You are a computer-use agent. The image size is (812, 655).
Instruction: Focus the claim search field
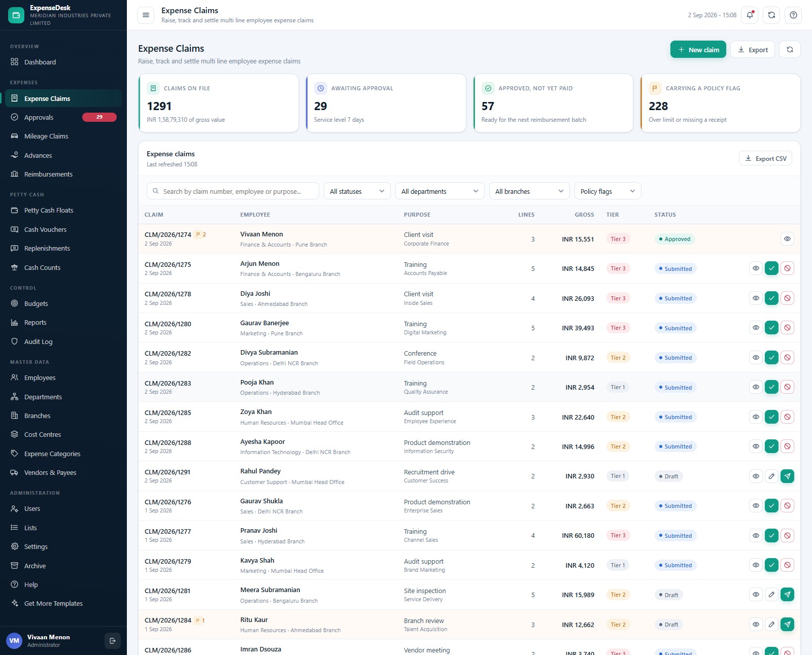(x=233, y=191)
